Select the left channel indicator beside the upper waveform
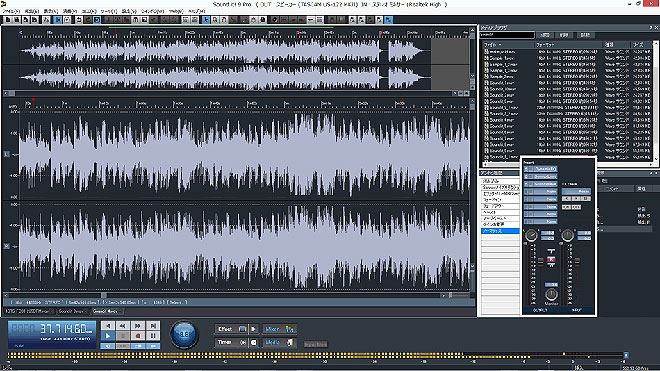This screenshot has width=660, height=371. pyautogui.click(x=6, y=154)
